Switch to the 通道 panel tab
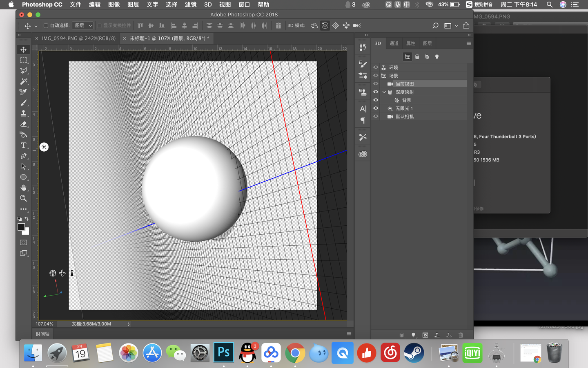The width and height of the screenshot is (588, 368). click(394, 43)
